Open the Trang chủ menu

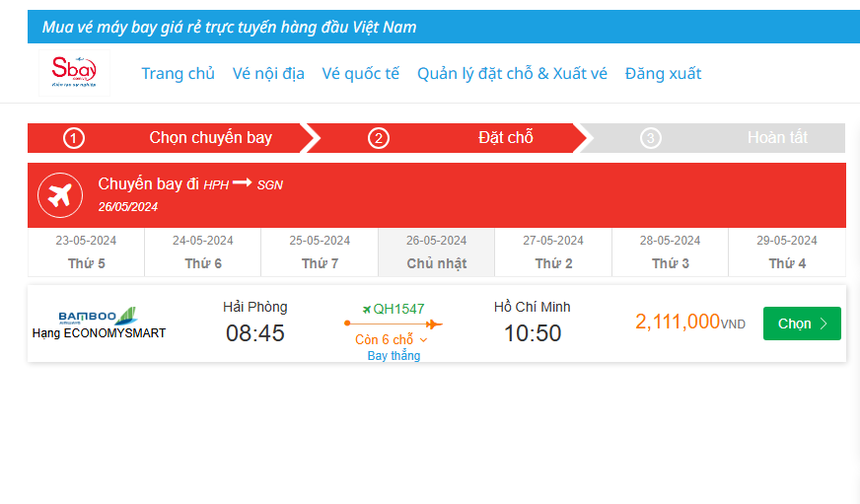[178, 73]
